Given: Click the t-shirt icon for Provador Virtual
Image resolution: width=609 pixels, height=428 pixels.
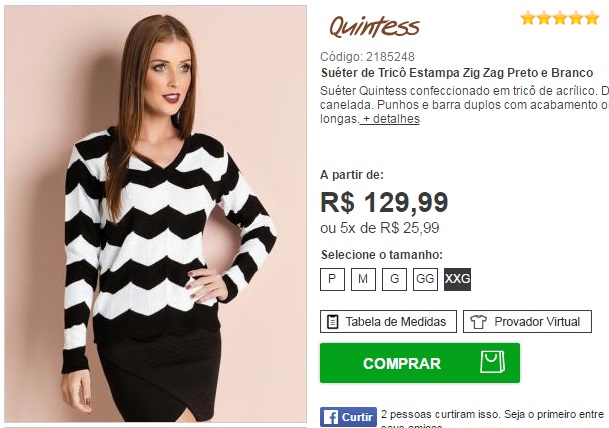Looking at the screenshot, I should 478,322.
